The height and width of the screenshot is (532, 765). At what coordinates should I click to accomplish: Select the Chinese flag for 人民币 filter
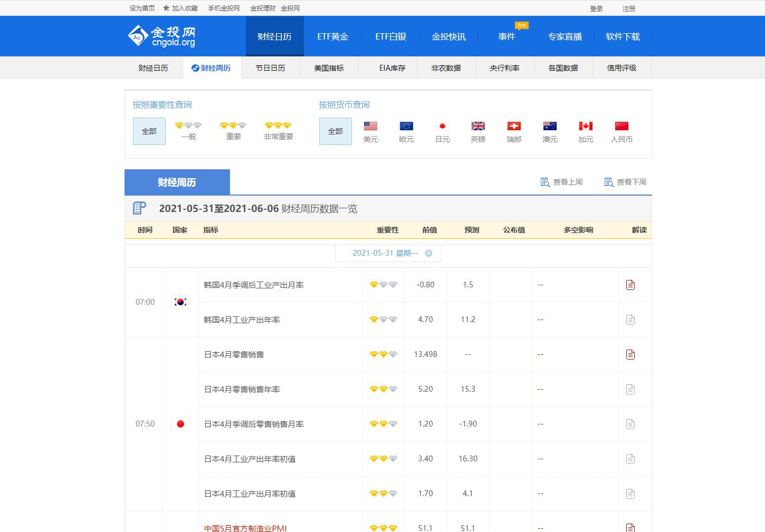[x=621, y=125]
